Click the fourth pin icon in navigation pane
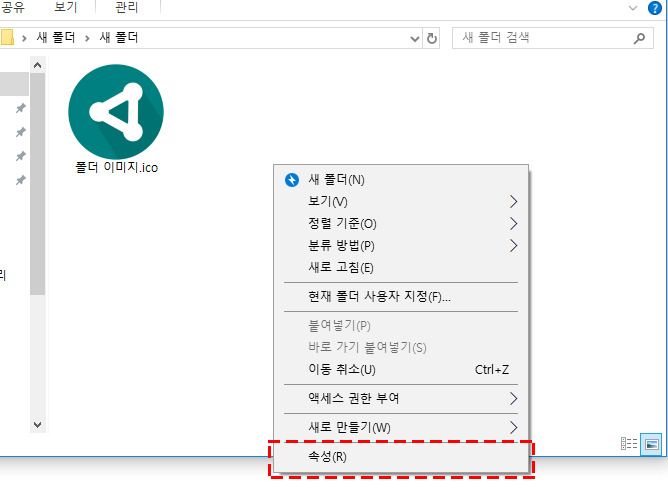 coord(20,181)
